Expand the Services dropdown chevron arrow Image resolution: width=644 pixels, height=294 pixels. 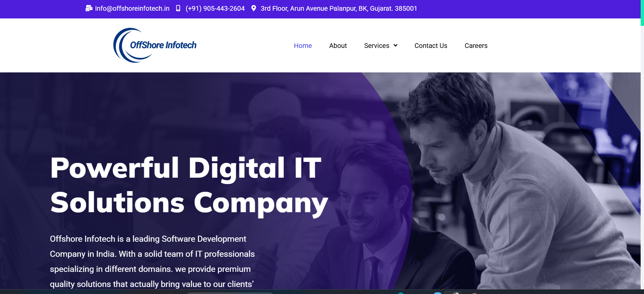click(x=395, y=46)
